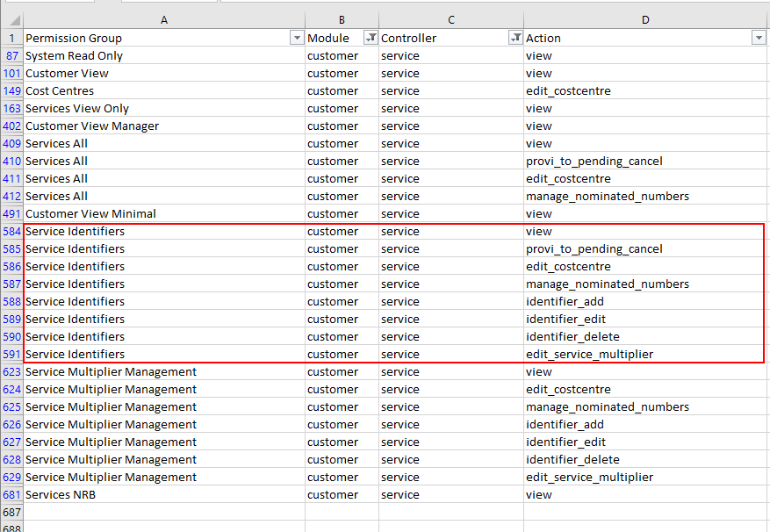The height and width of the screenshot is (532, 770).
Task: Click the 'identifier_delete' cell in row 590
Action: [572, 336]
